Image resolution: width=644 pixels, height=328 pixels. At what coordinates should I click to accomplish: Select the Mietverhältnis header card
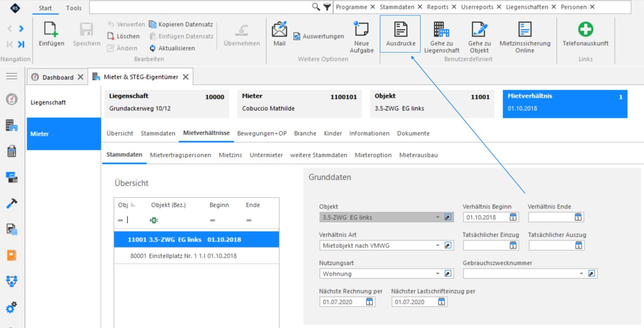coord(565,104)
